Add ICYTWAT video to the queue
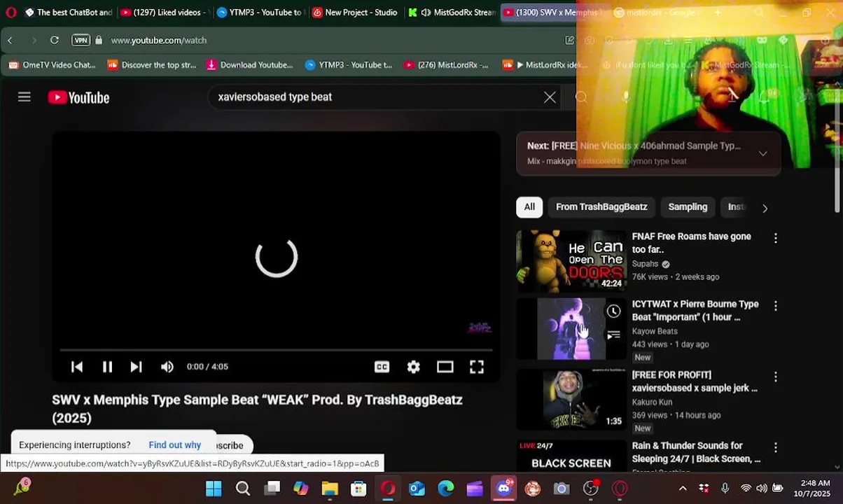Viewport: 843px width, 504px height. pyautogui.click(x=613, y=335)
